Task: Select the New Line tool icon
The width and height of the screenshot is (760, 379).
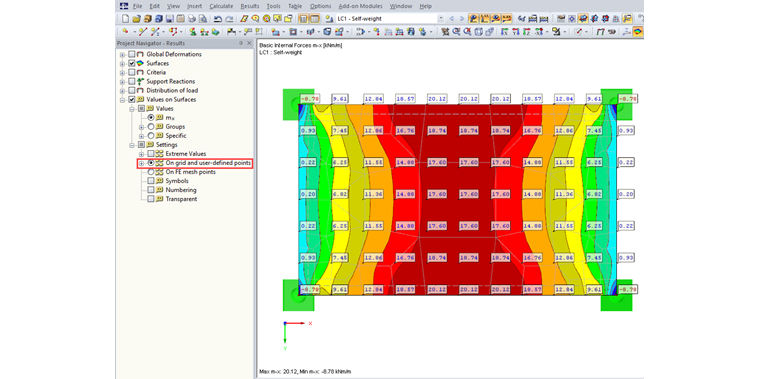Action: (142, 32)
